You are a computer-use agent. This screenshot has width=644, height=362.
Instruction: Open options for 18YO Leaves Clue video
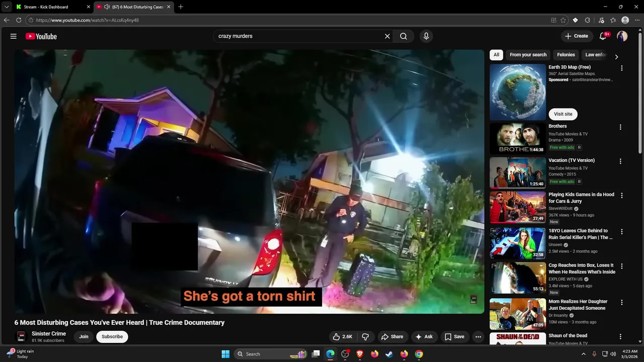pos(621,232)
